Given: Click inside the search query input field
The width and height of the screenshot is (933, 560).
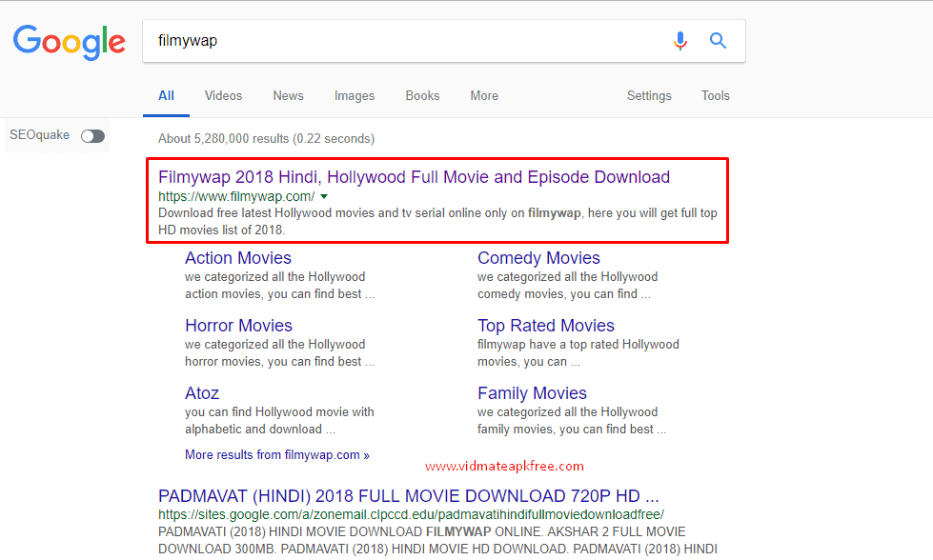Looking at the screenshot, I should 381,41.
